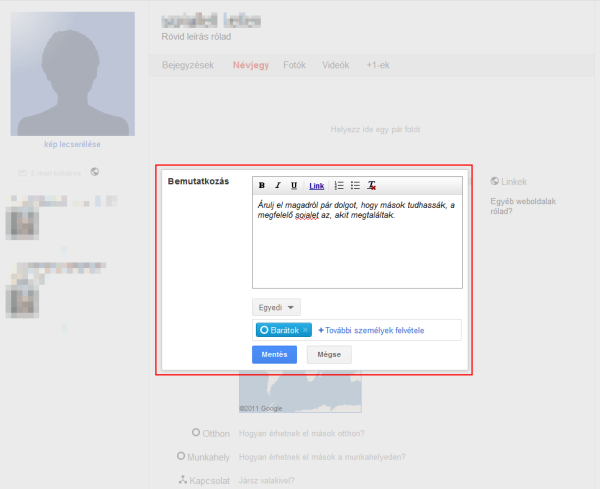The image size is (600, 489).
Task: Remove the Barátok circle chip
Action: [305, 330]
